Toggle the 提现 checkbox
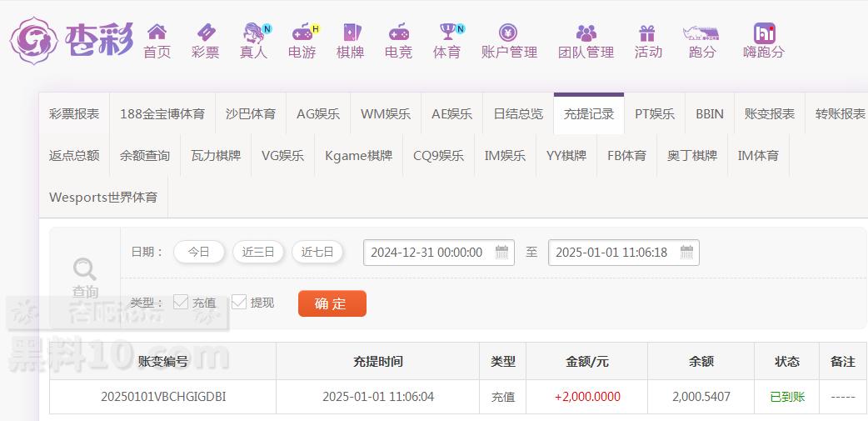This screenshot has width=868, height=421. 239,302
